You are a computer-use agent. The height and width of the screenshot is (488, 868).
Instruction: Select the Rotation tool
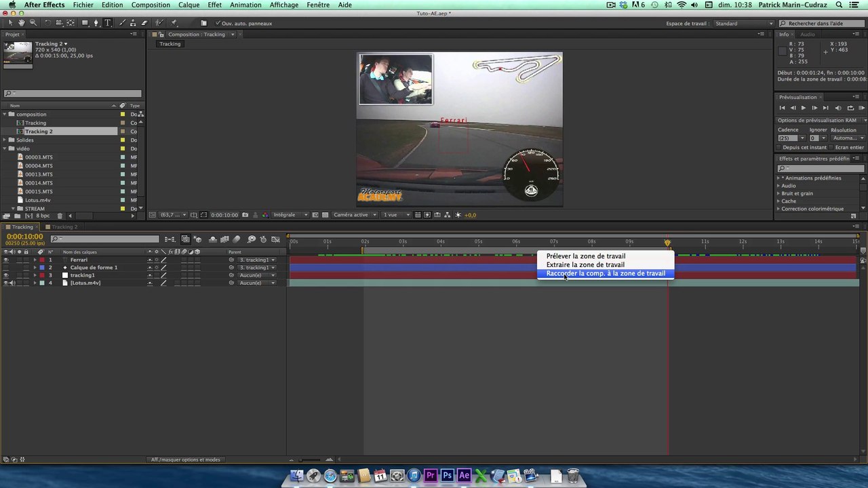click(x=47, y=23)
